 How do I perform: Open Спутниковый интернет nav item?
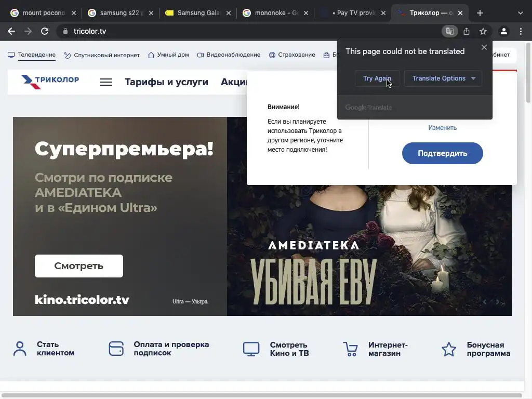point(102,55)
